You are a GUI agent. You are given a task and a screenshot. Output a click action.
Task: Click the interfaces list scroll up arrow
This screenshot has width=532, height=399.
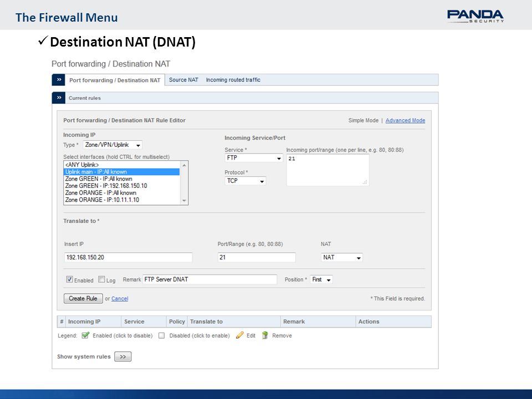click(184, 165)
